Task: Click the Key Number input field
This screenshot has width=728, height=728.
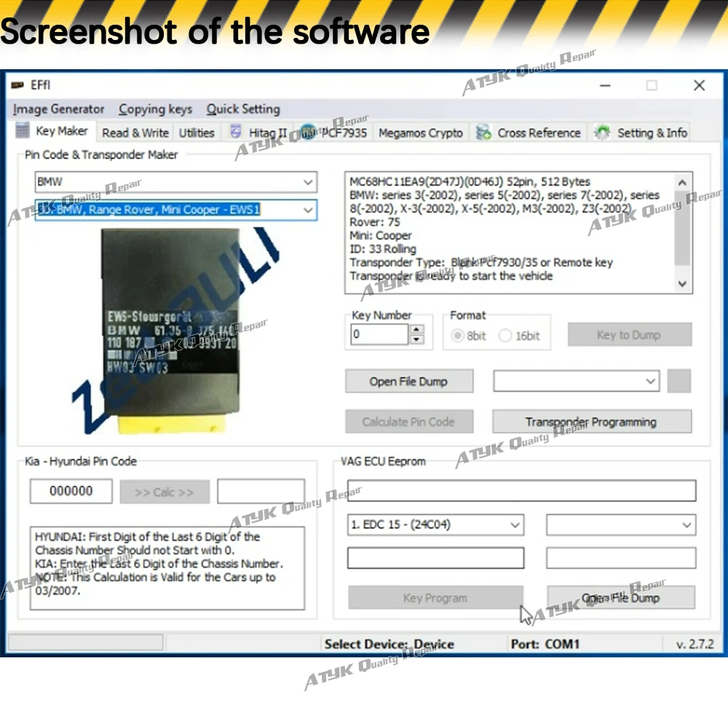Action: (x=379, y=334)
